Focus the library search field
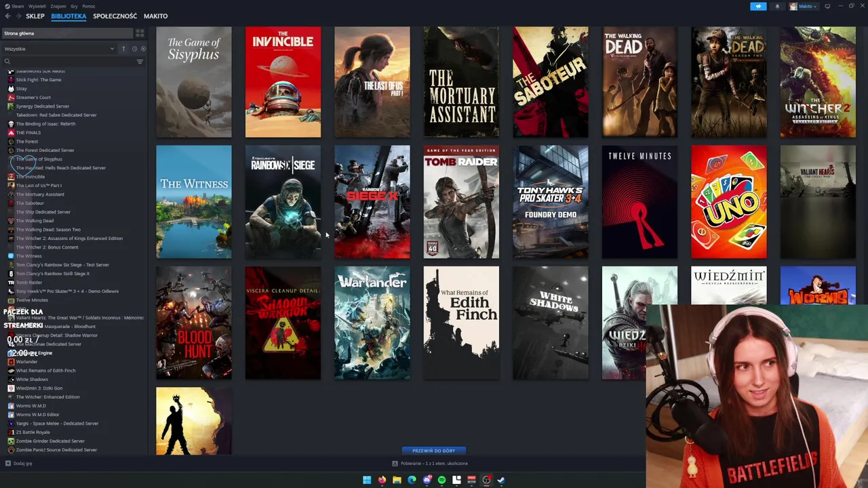Image resolution: width=868 pixels, height=488 pixels. point(73,62)
